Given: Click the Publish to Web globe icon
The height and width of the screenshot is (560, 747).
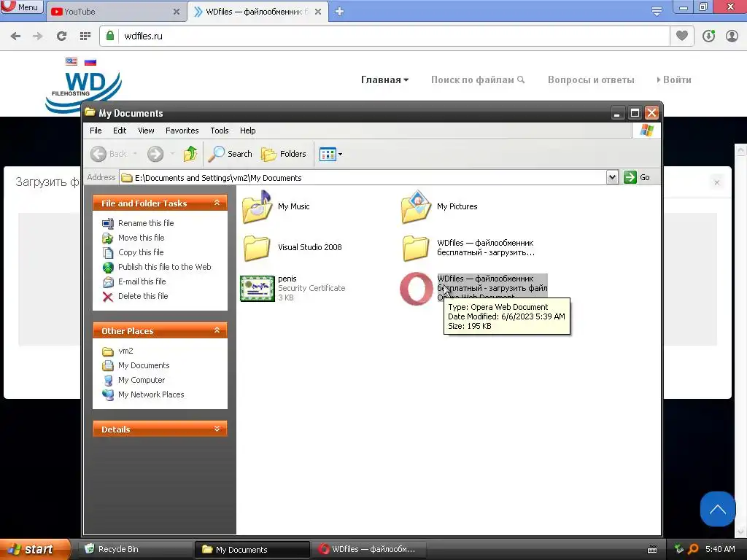Looking at the screenshot, I should point(108,267).
